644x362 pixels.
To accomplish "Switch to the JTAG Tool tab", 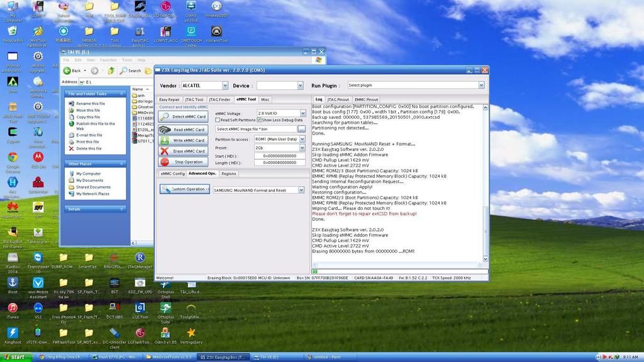I will pos(194,99).
